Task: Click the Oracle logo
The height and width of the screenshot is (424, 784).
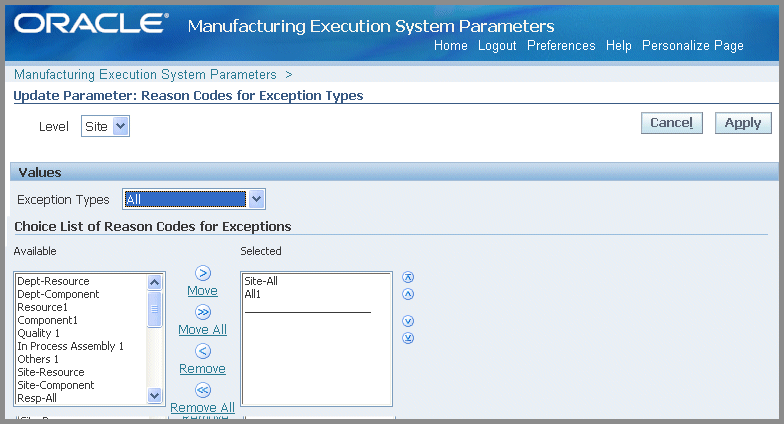Action: [91, 24]
